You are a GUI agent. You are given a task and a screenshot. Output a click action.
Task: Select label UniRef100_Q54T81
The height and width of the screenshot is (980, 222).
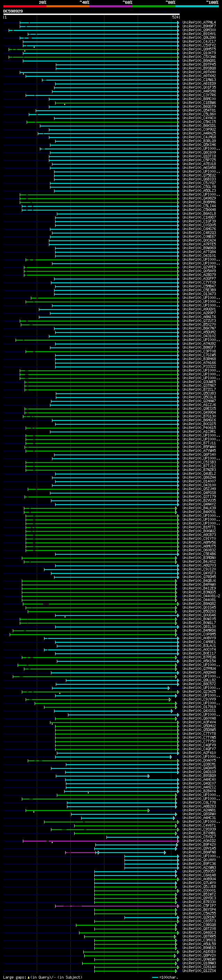tap(199, 110)
